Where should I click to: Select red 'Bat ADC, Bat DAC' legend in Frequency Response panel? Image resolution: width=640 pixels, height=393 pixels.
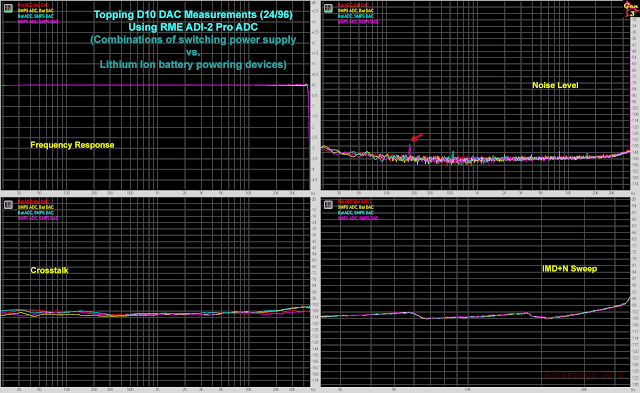pos(33,5)
